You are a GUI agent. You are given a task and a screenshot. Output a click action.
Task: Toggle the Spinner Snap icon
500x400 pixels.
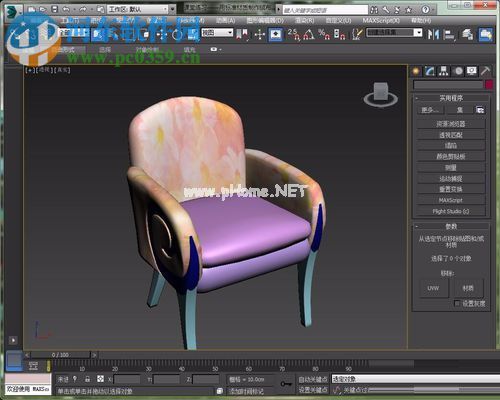(x=339, y=34)
